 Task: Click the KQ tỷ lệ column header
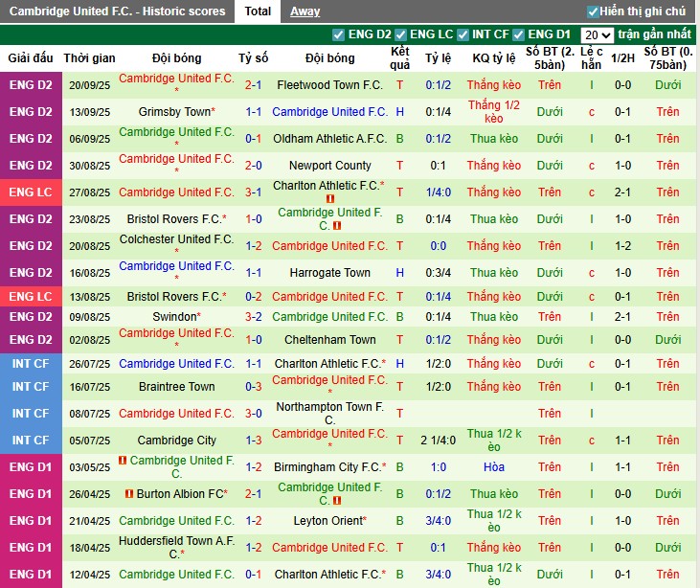click(494, 58)
